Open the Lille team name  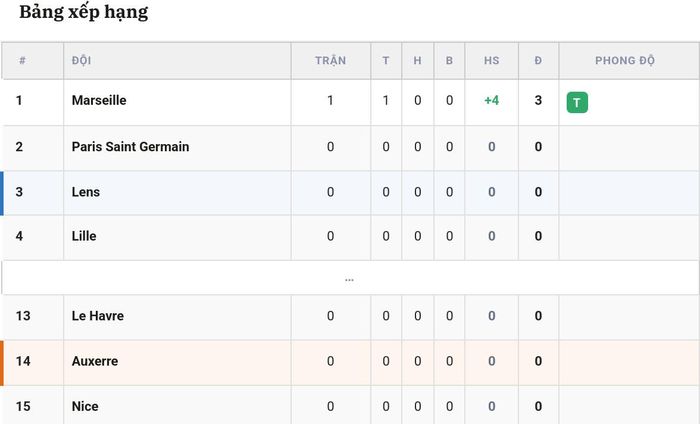84,236
